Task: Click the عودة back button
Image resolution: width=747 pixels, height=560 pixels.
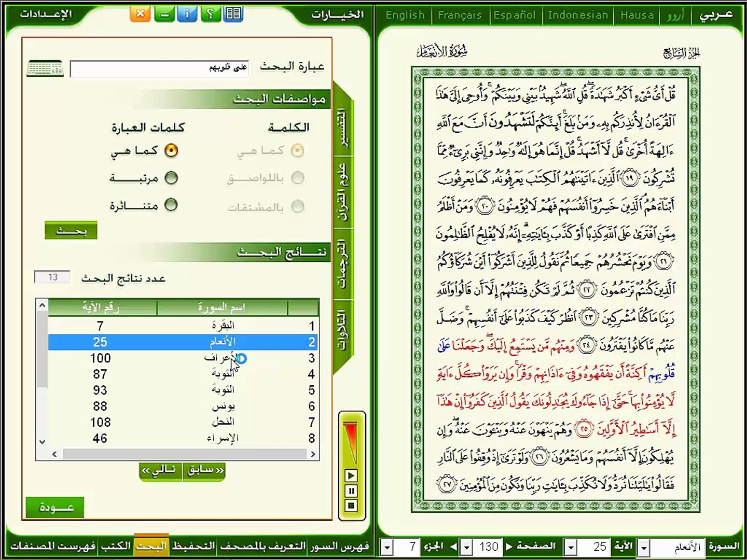Action: pos(54,507)
